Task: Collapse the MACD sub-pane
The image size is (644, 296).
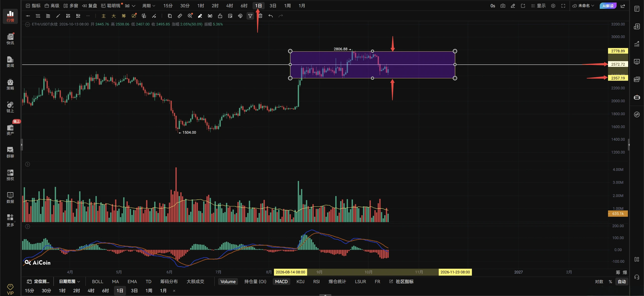Action: point(27,227)
